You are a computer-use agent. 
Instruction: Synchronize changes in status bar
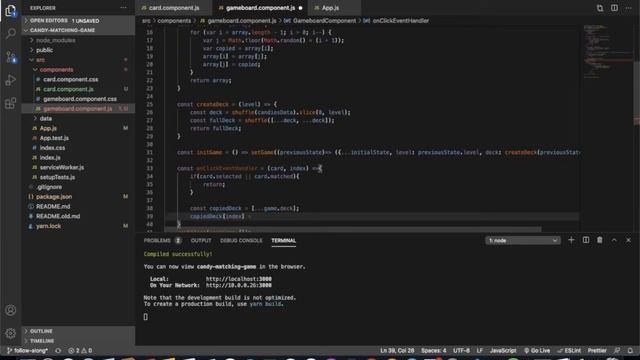(x=58, y=351)
